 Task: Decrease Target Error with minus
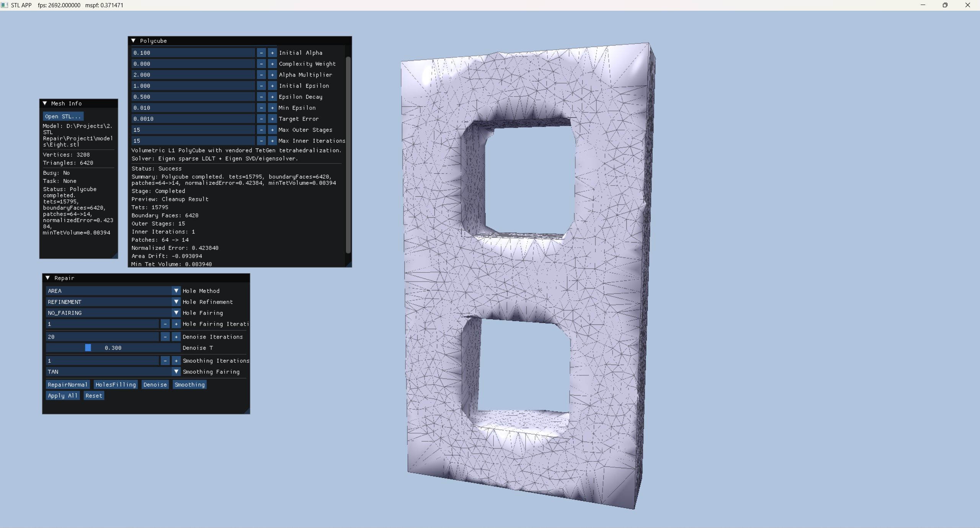click(x=261, y=119)
